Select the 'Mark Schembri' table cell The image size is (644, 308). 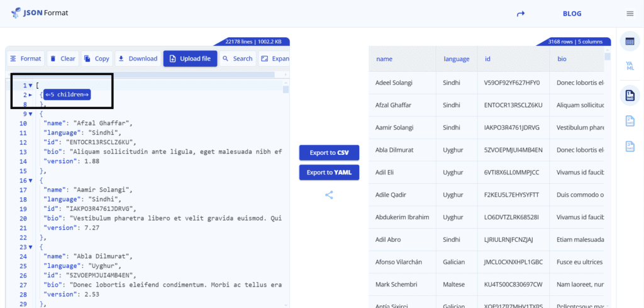tap(402, 285)
